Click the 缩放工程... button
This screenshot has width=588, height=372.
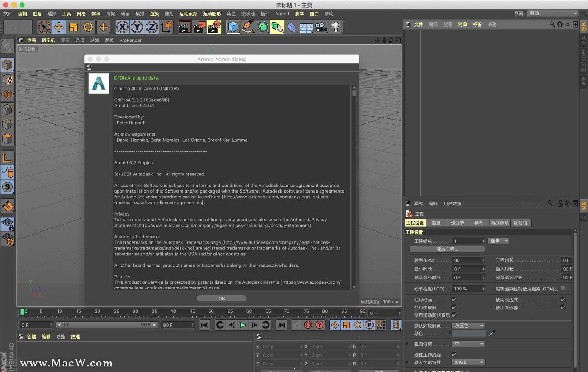pyautogui.click(x=447, y=249)
